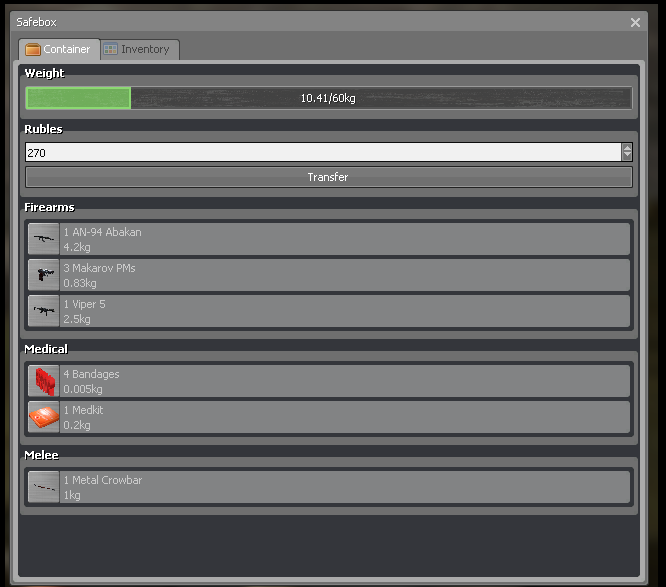Select the 1 Viper 5 entry
Screen dimensions: 666x587
329,311
